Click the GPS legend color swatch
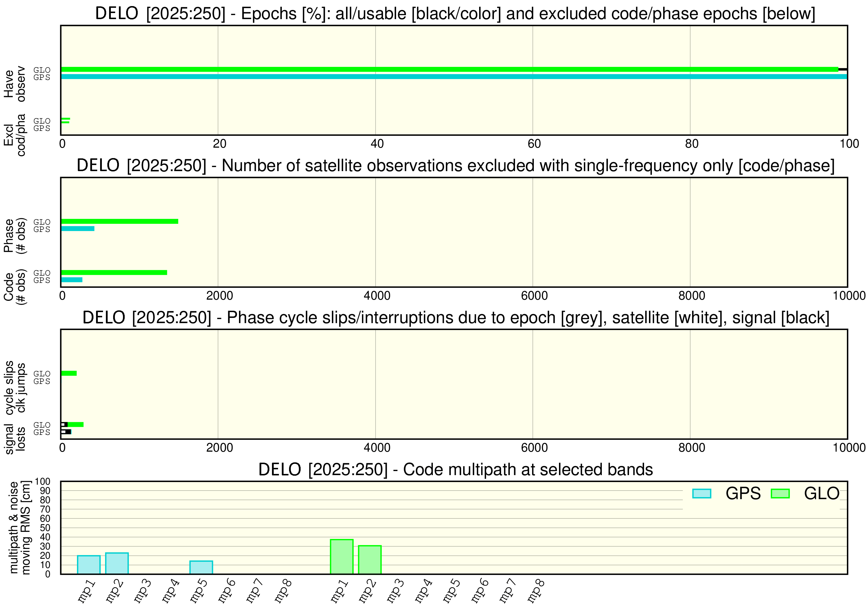Screen dimensions: 868x608 701,493
